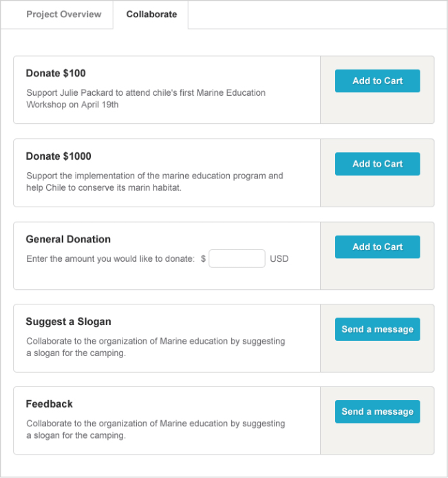The height and width of the screenshot is (478, 448).
Task: Click the USD currency label
Action: (x=279, y=259)
